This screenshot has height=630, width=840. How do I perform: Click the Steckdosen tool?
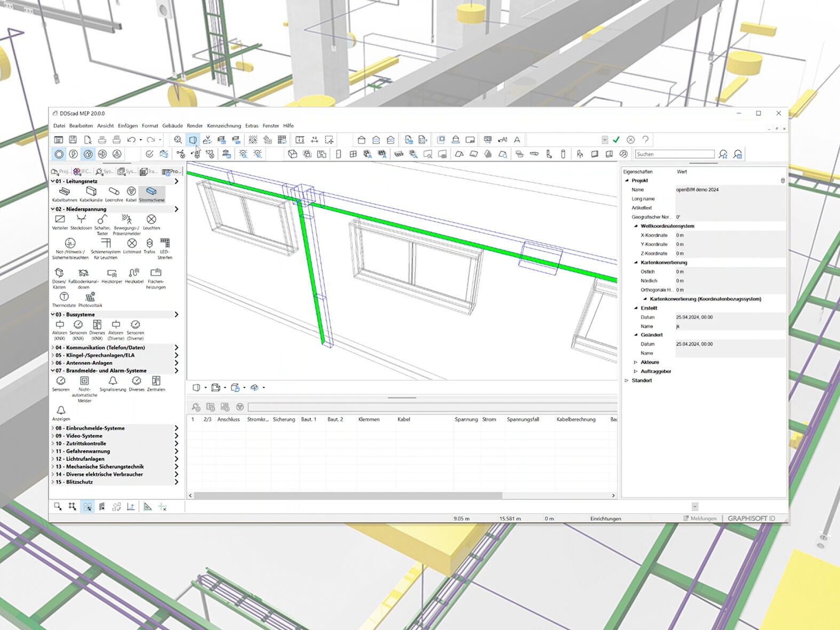pos(81,220)
